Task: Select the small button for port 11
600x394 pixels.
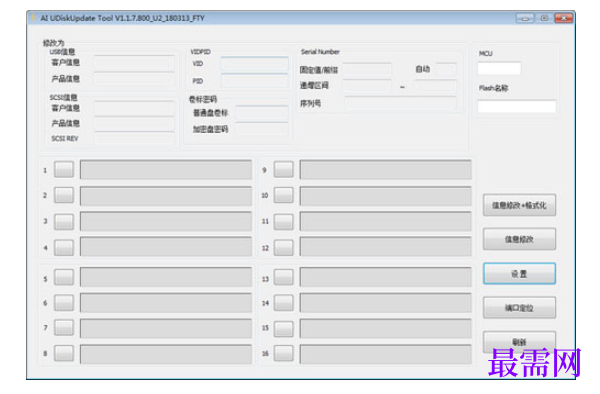Action: (x=284, y=221)
